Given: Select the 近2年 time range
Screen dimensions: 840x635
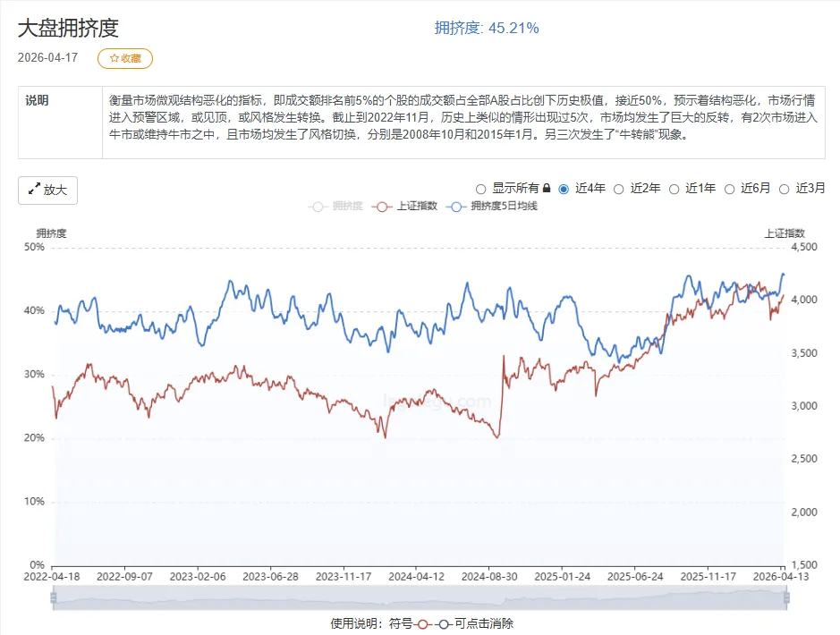Looking at the screenshot, I should point(619,189).
